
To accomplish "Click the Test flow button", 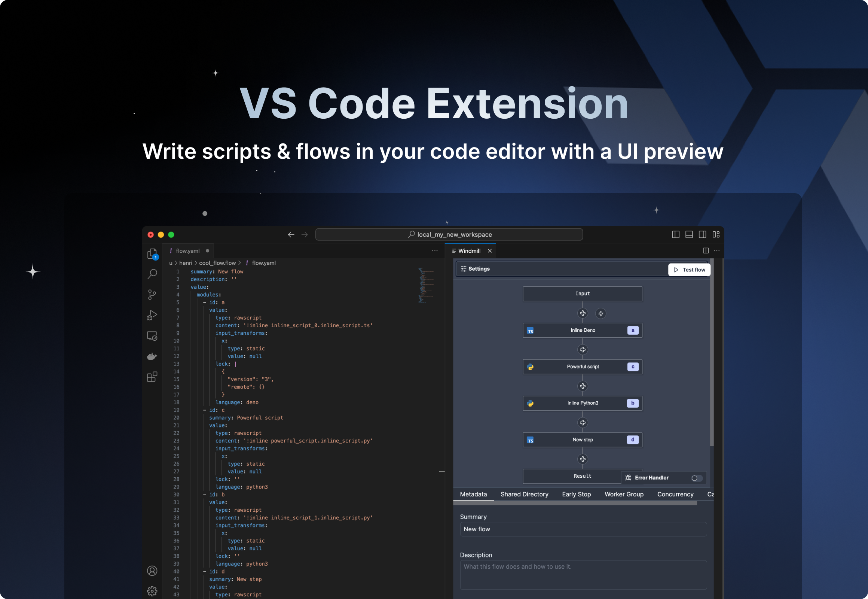I will (689, 268).
